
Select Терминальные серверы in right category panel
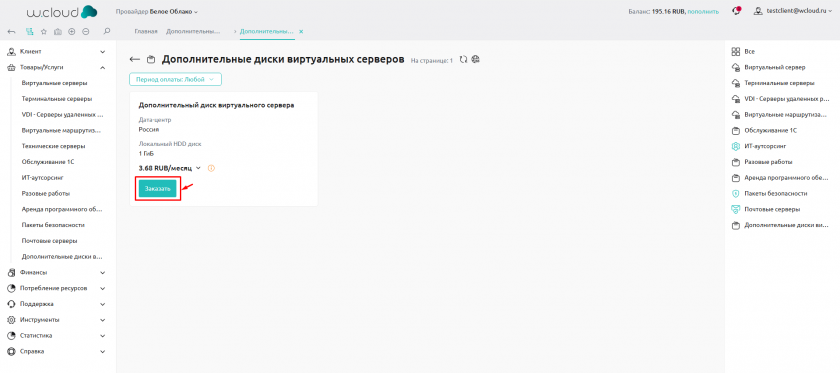point(779,83)
